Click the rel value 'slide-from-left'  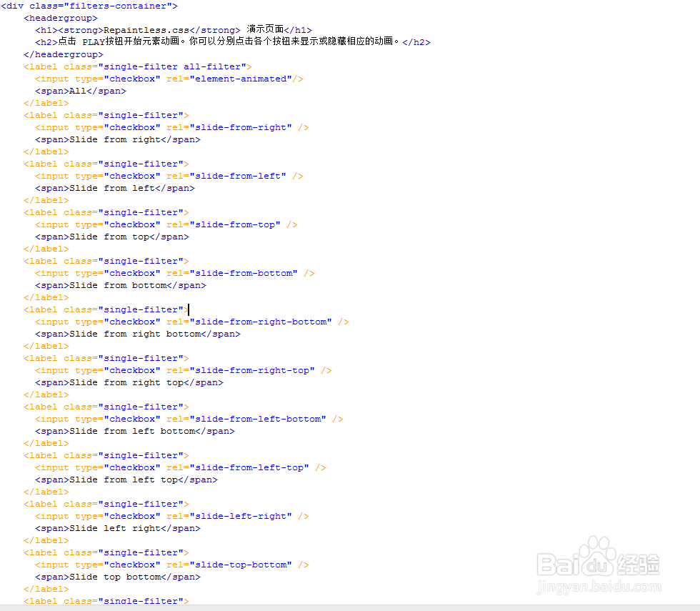point(238,176)
